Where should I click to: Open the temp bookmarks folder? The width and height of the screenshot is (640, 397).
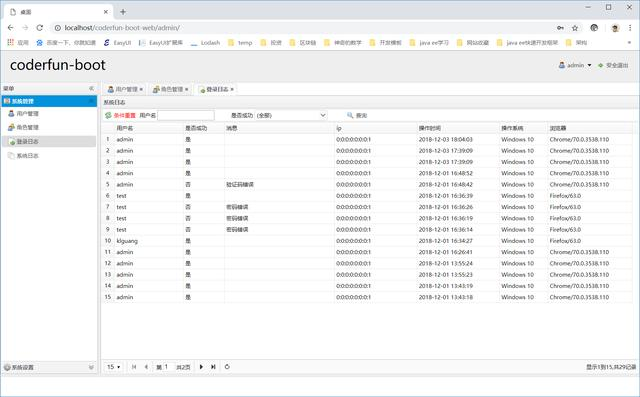pos(240,42)
